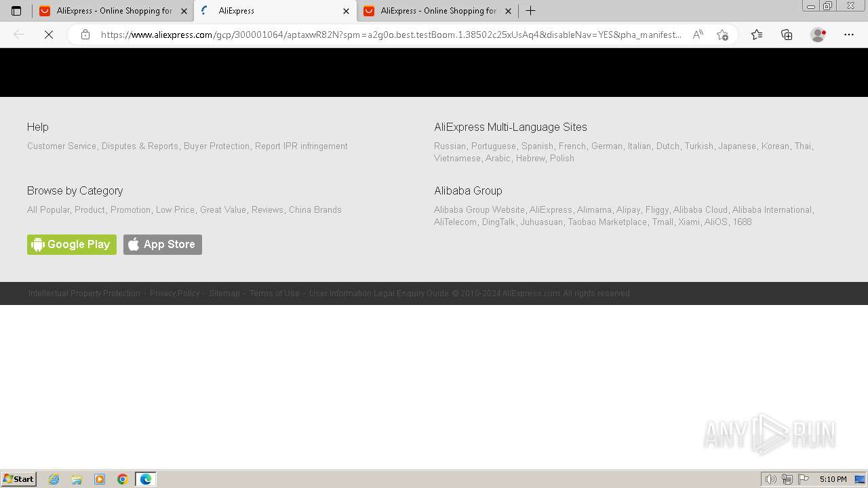Open User Information Legal Enquiry Guide link
868x488 pixels.
click(x=379, y=293)
